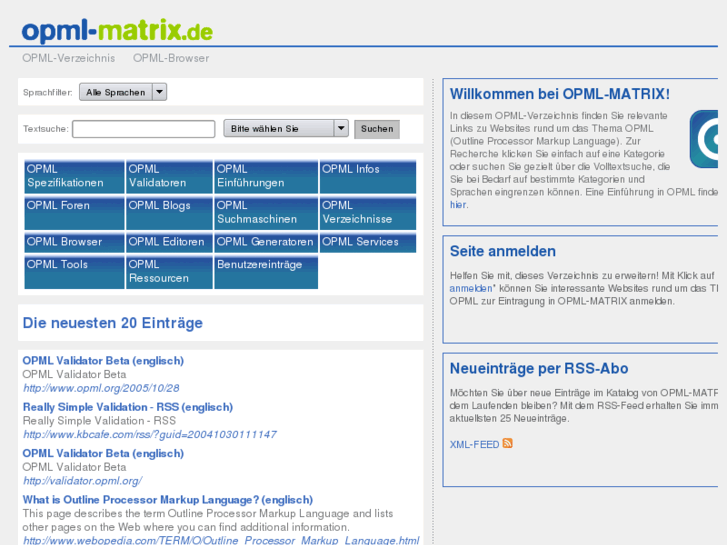This screenshot has width=727, height=545.
Task: Follow the www.kbcafe.com/rss URL link
Action: click(x=150, y=434)
